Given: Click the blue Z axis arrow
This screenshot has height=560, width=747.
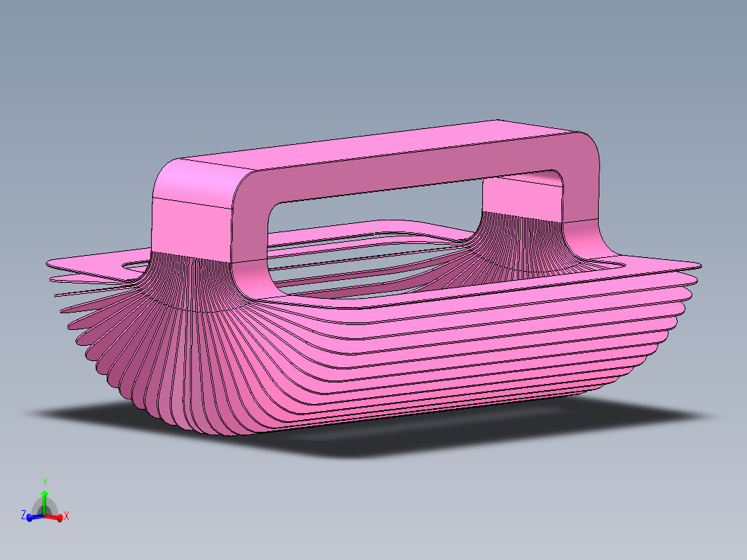Looking at the screenshot, I should coord(35,516).
